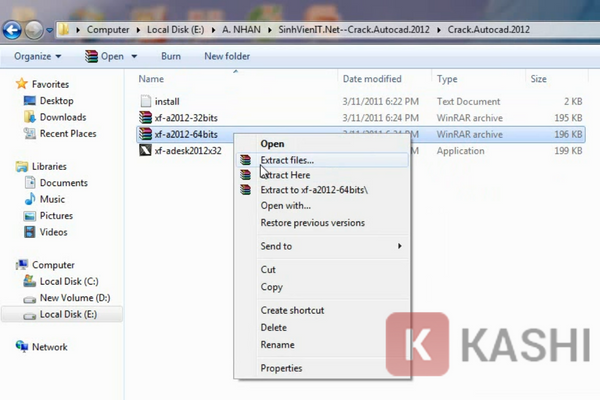600x400 pixels.
Task: Choose Rename from the context menu
Action: (x=277, y=345)
